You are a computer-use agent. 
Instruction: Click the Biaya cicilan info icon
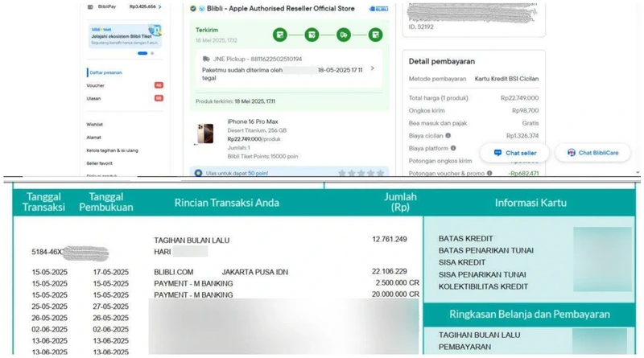click(x=448, y=135)
